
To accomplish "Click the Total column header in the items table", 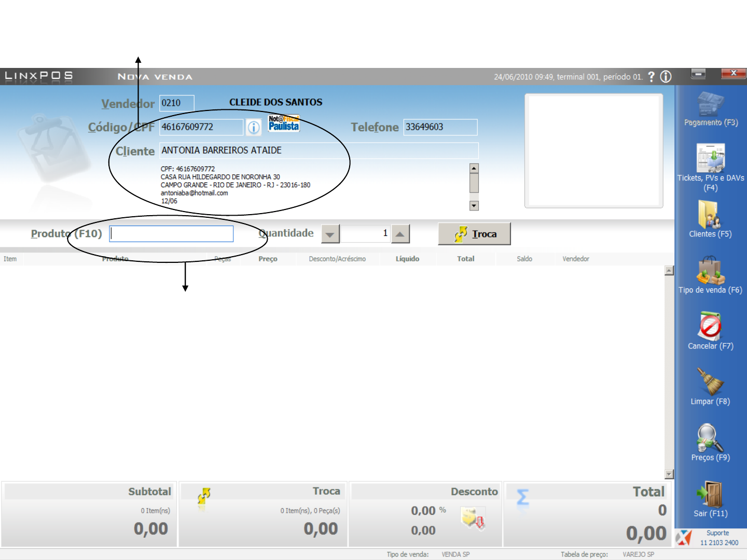I will 465,259.
